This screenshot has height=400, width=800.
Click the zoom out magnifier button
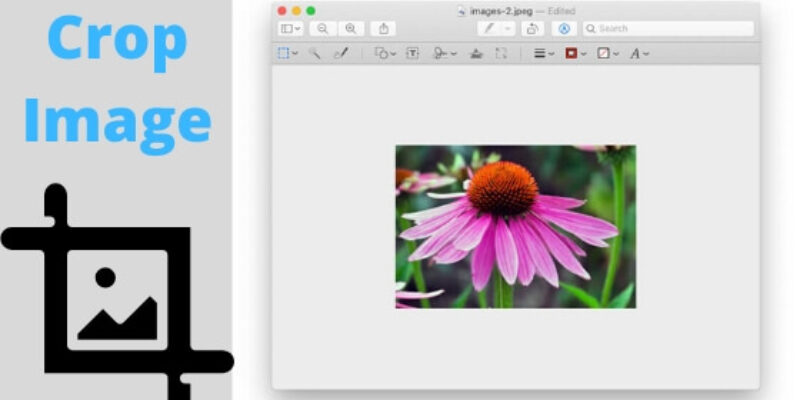click(322, 29)
